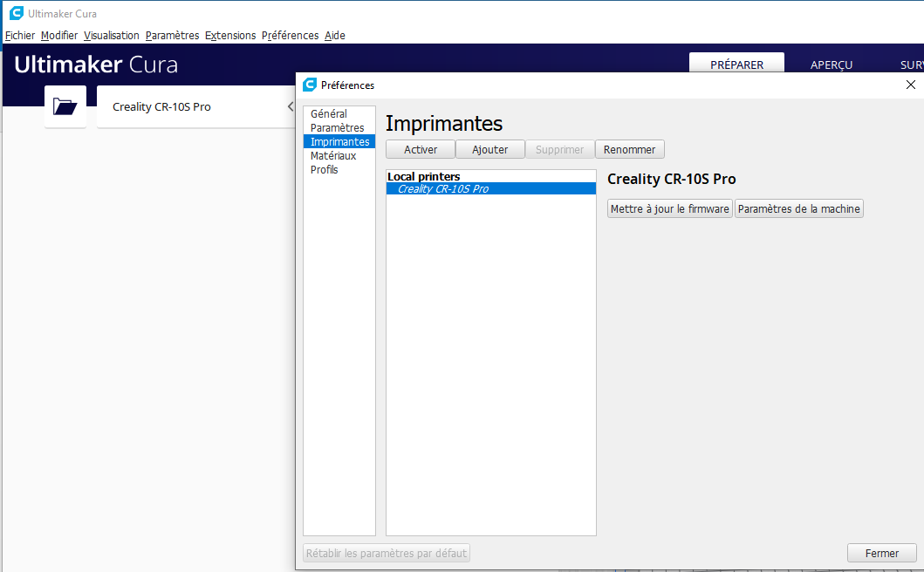Select Paramètres in preferences sidebar
Image resolution: width=924 pixels, height=572 pixels.
coord(339,128)
